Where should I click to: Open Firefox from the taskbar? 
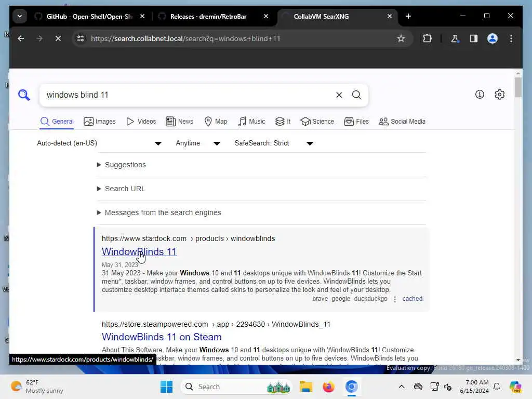pos(328,387)
